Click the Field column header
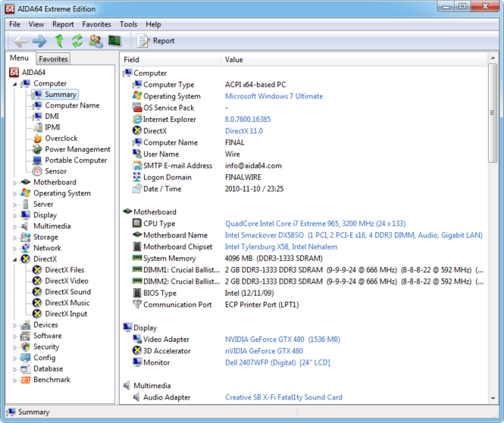The height and width of the screenshot is (423, 504). pyautogui.click(x=171, y=59)
